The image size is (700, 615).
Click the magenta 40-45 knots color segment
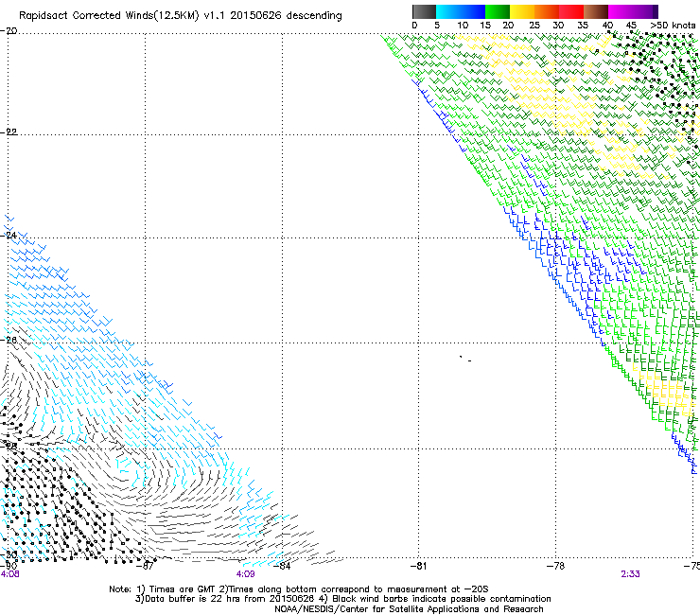(621, 11)
